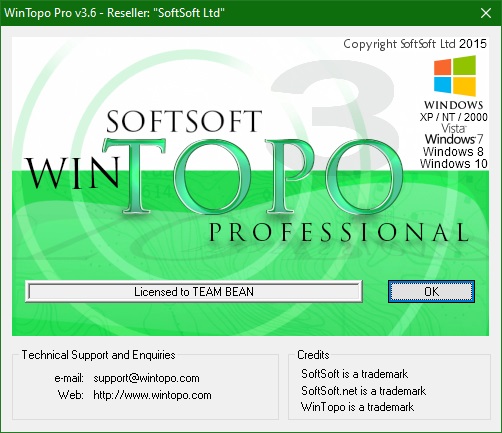Click the 'Windows 10' label
The image size is (502, 433).
point(454,164)
